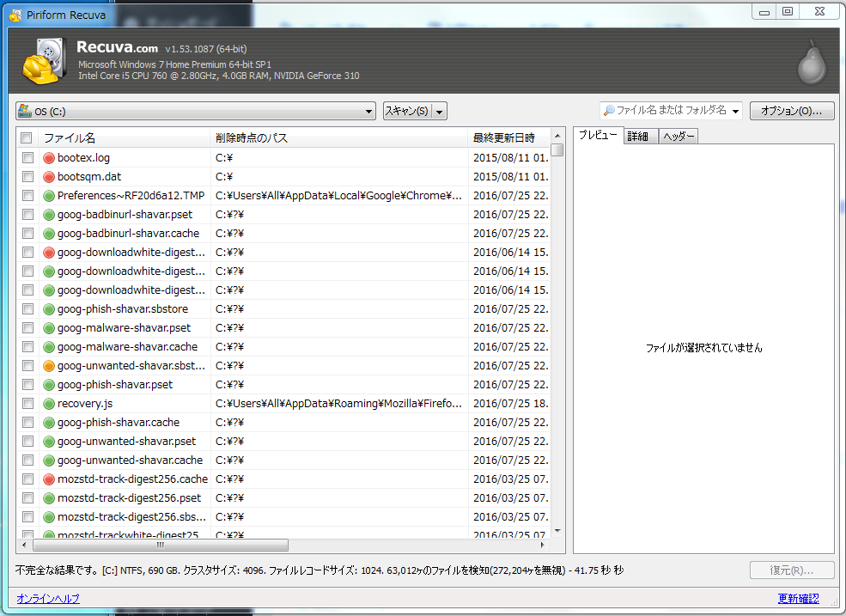Open the filename filter dropdown arrow
846x616 pixels.
point(735,111)
